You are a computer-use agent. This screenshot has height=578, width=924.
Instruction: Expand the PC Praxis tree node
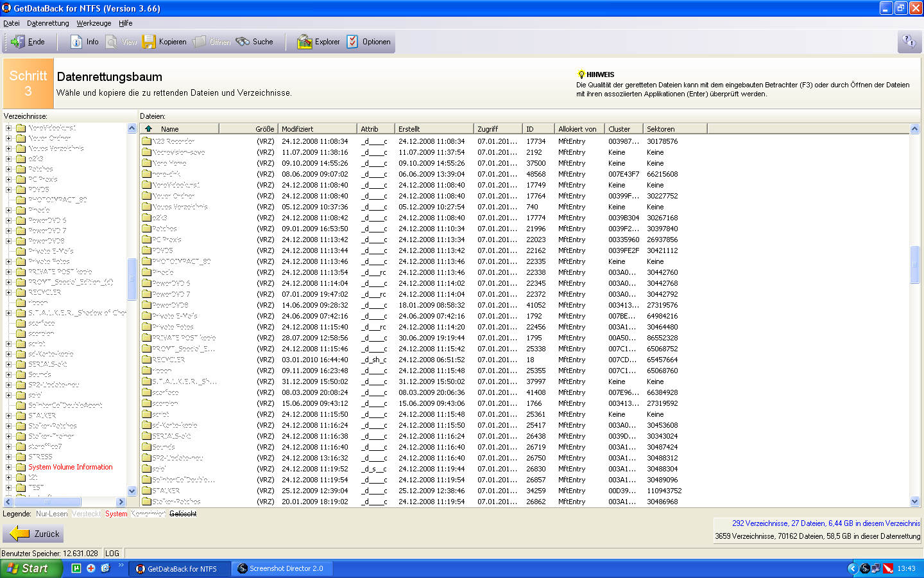tap(8, 179)
